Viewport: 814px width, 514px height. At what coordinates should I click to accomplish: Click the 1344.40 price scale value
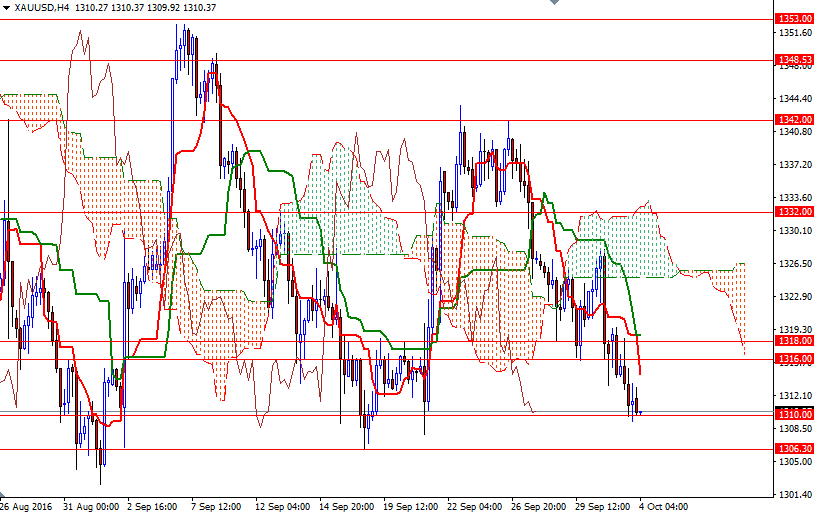coord(795,99)
